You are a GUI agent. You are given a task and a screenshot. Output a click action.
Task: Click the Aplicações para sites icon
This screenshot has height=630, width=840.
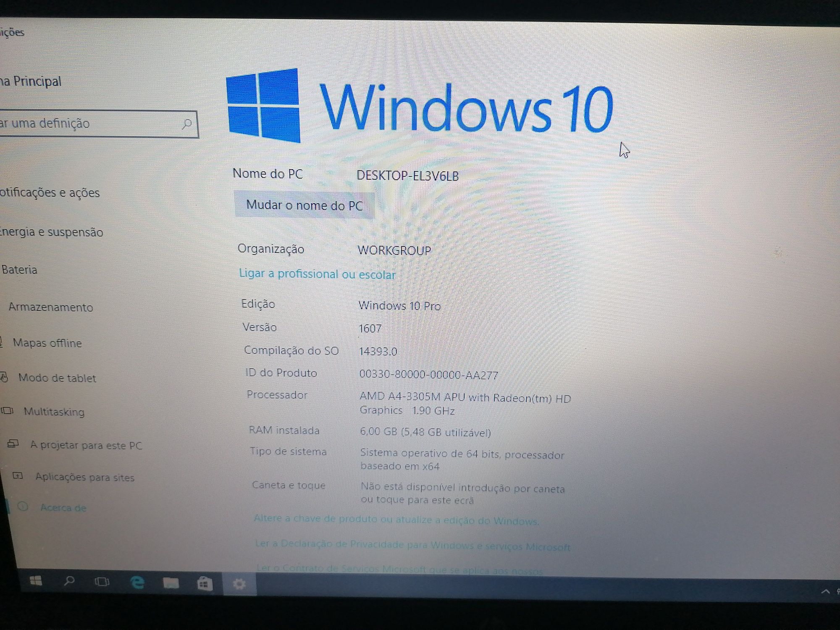[18, 475]
